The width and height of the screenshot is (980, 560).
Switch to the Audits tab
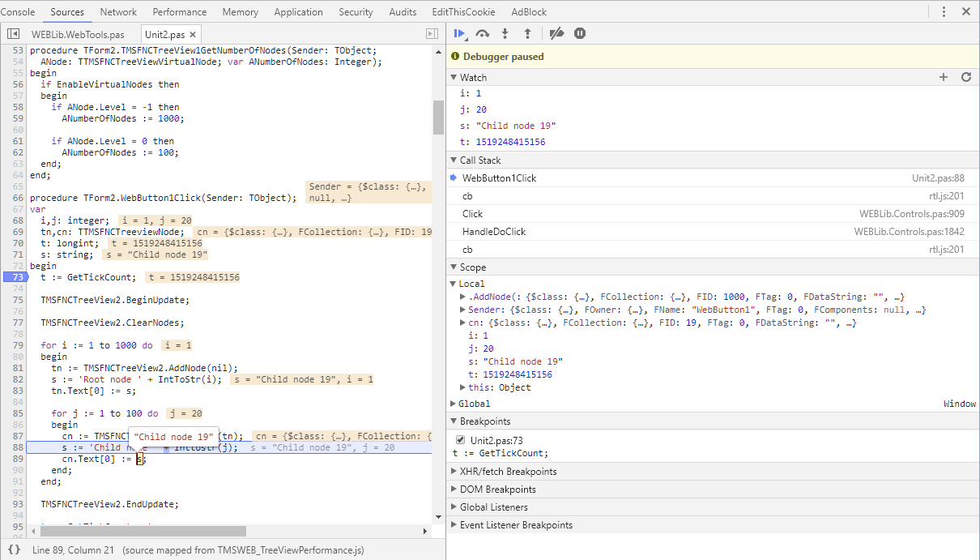point(403,12)
